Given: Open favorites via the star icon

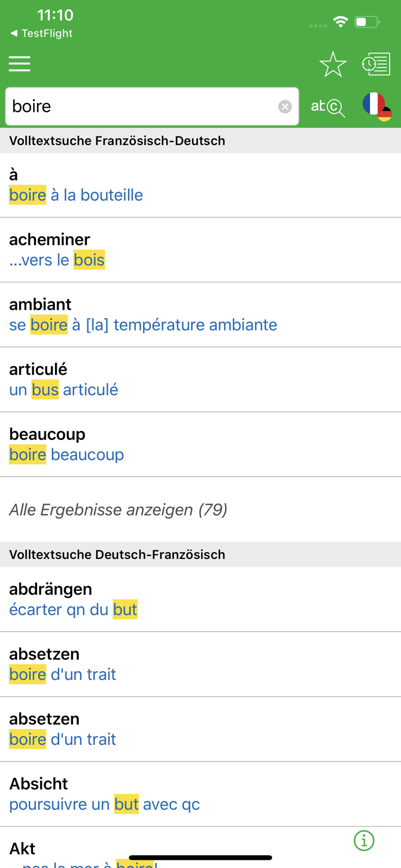Looking at the screenshot, I should point(332,64).
